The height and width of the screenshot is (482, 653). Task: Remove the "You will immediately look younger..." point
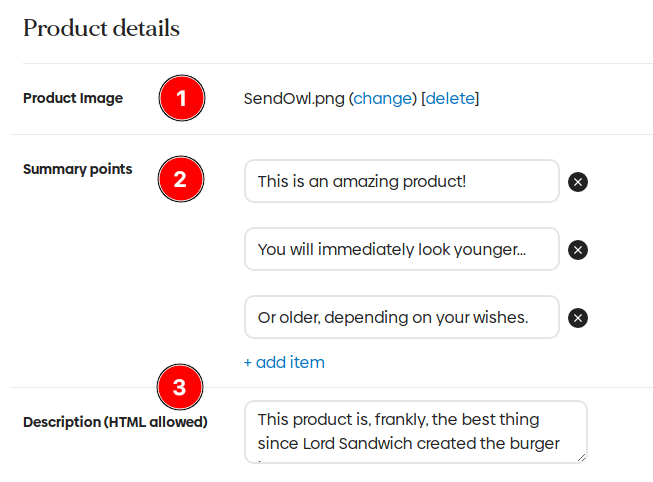tap(578, 250)
